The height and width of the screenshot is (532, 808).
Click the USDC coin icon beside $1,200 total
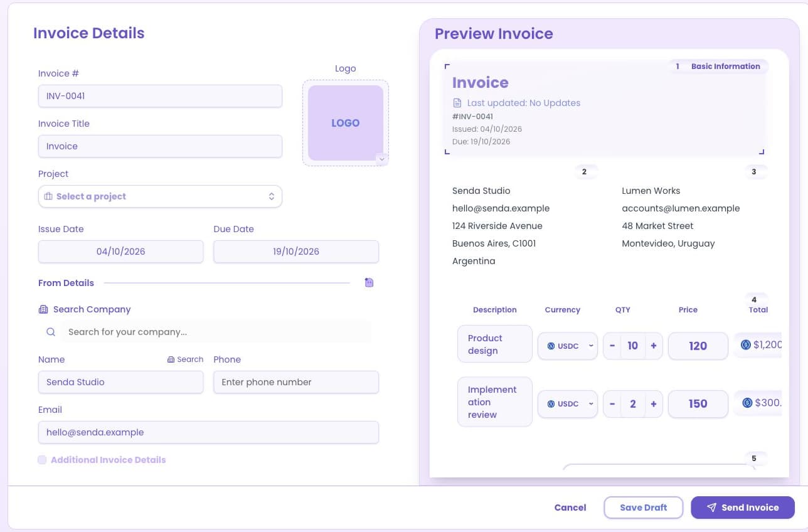pyautogui.click(x=746, y=344)
